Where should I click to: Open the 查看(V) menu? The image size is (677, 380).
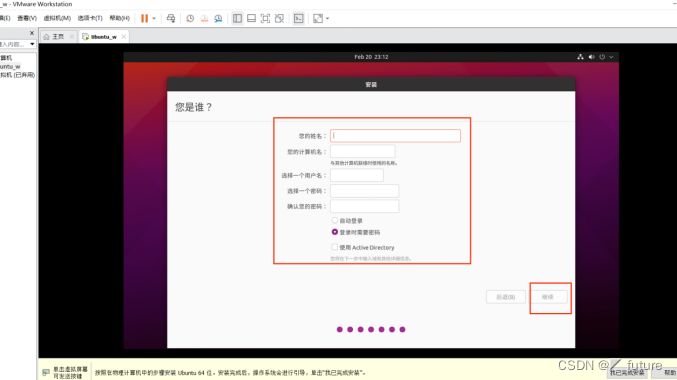[x=27, y=18]
